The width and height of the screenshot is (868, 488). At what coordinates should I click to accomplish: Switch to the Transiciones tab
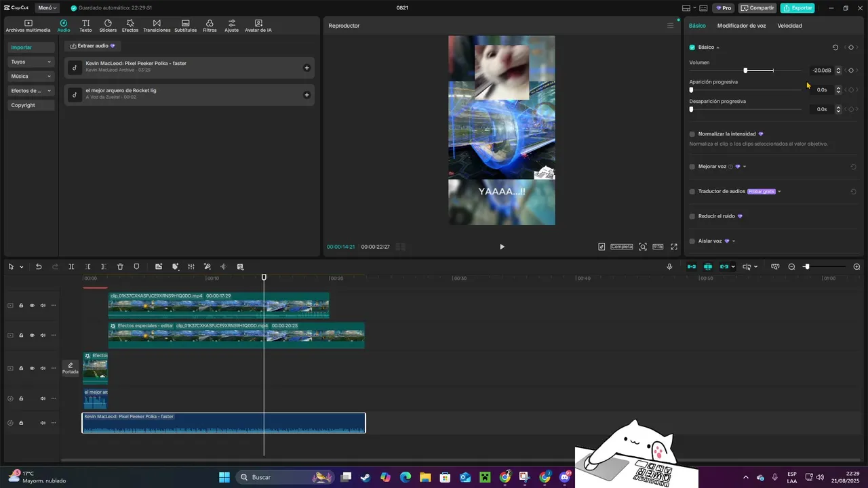click(x=157, y=26)
